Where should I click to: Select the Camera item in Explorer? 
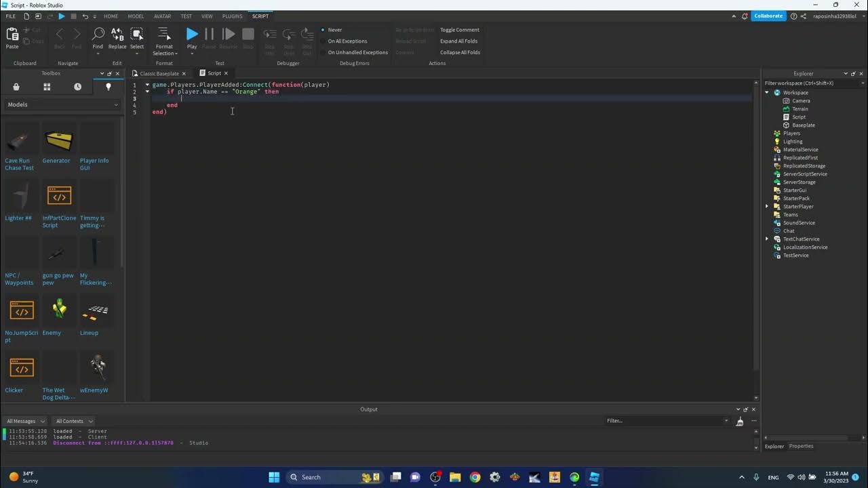pos(801,101)
